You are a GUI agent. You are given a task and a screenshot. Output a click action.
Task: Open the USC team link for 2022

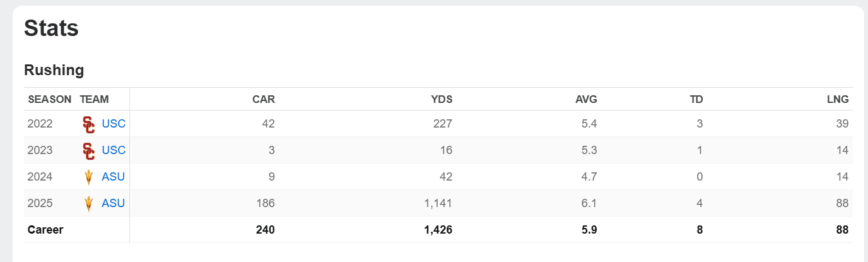(114, 124)
